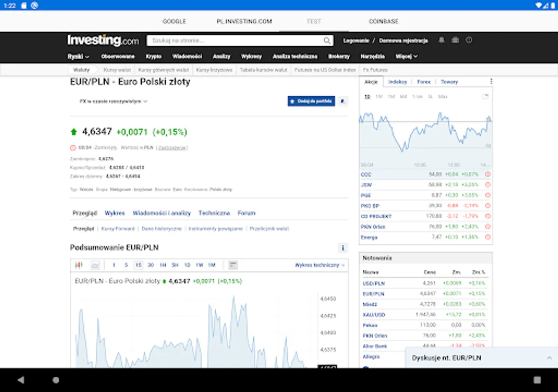
Task: Open the PL.INVESTING.COM tab
Action: point(244,21)
